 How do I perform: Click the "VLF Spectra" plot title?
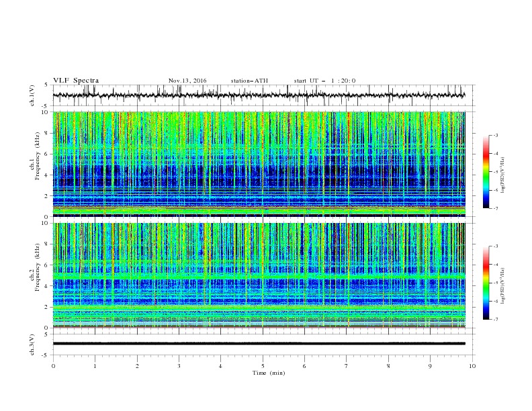click(x=76, y=81)
